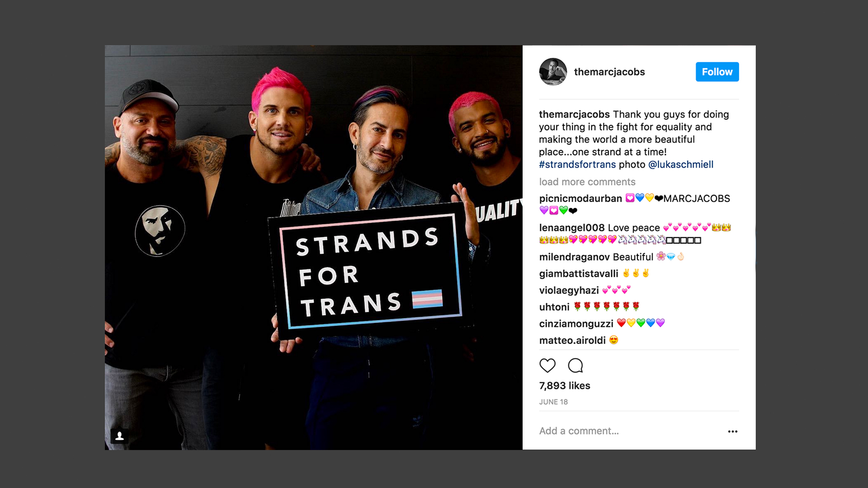
Task: Open themarcjacobs username in header
Action: [x=609, y=72]
